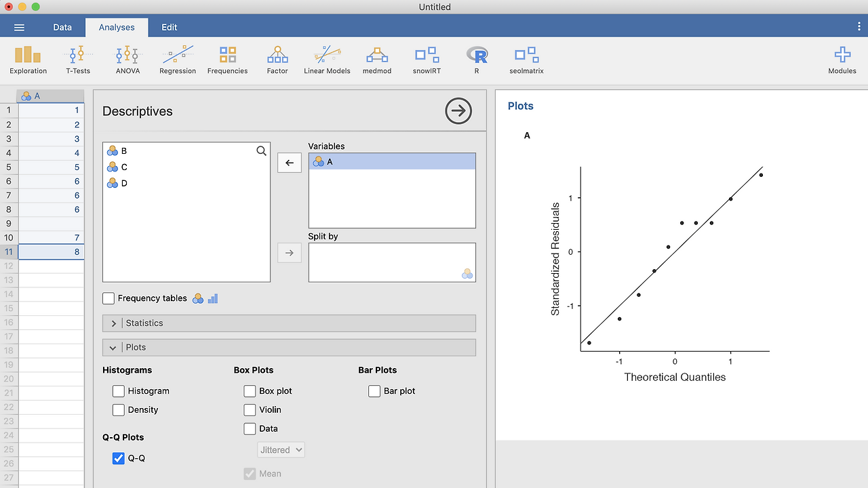
Task: Open the R module menu
Action: click(x=477, y=60)
